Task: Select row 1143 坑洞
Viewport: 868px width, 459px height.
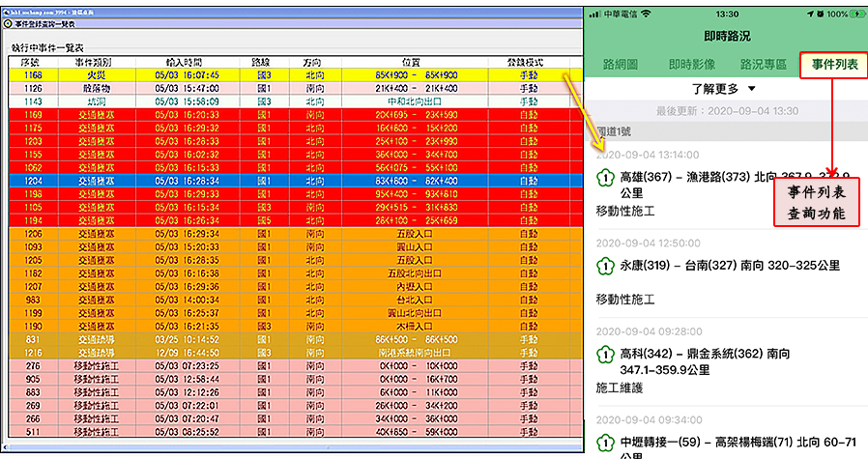Action: coord(294,101)
